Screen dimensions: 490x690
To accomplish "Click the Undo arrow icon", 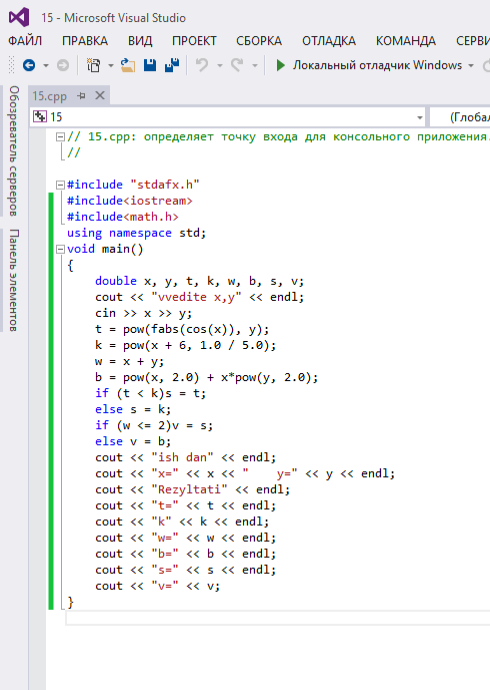I will coord(202,65).
